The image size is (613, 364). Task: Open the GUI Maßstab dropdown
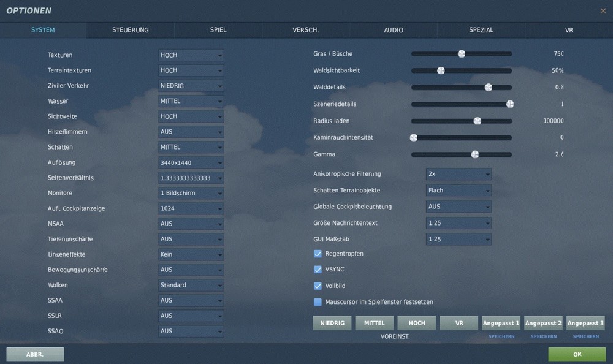click(x=459, y=239)
